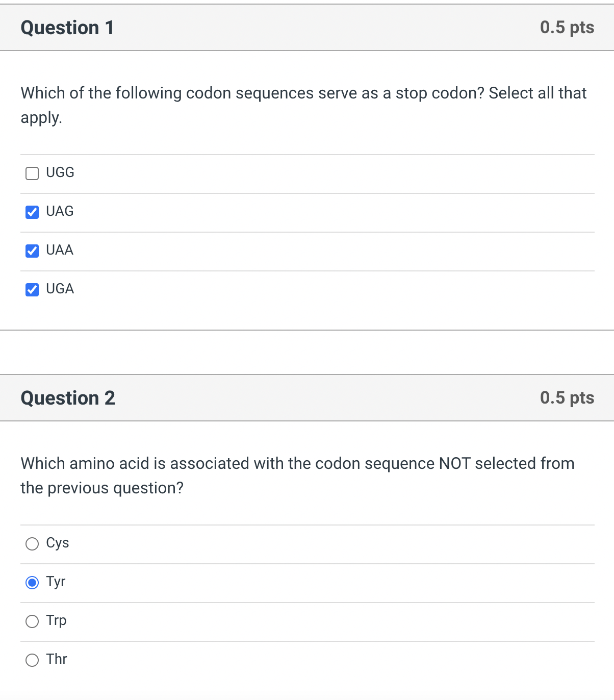
Task: Click the 0.5 pts label on Question 1
Action: click(567, 28)
